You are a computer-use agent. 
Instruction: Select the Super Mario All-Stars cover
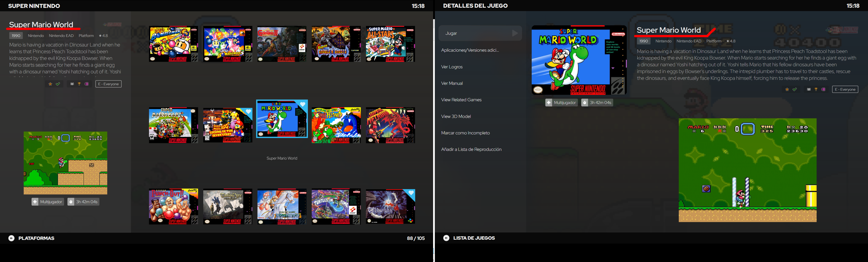[x=390, y=44]
